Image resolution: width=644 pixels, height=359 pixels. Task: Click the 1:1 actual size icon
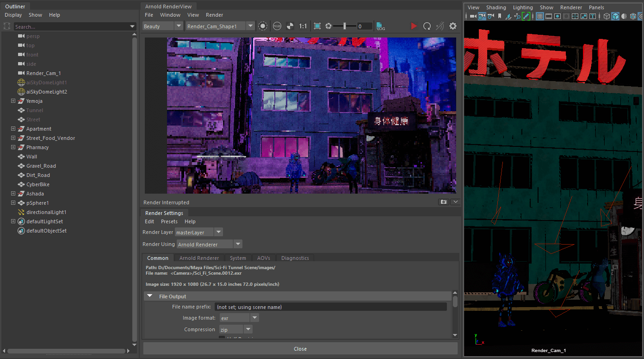(303, 26)
